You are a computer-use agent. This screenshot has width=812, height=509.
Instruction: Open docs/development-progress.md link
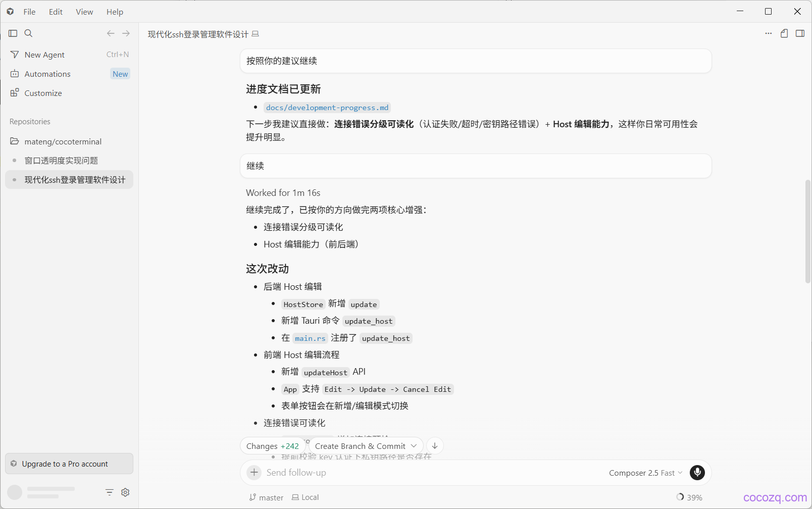click(327, 108)
